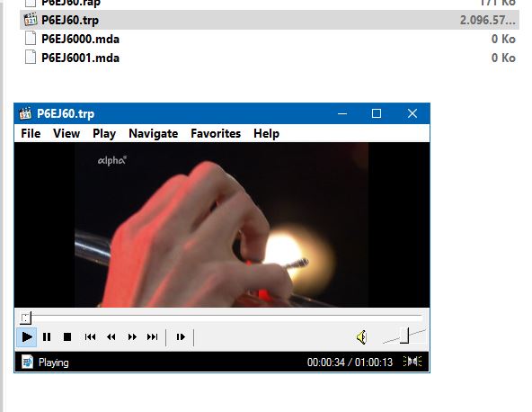
Task: Skip to previous track icon
Action: coord(90,337)
